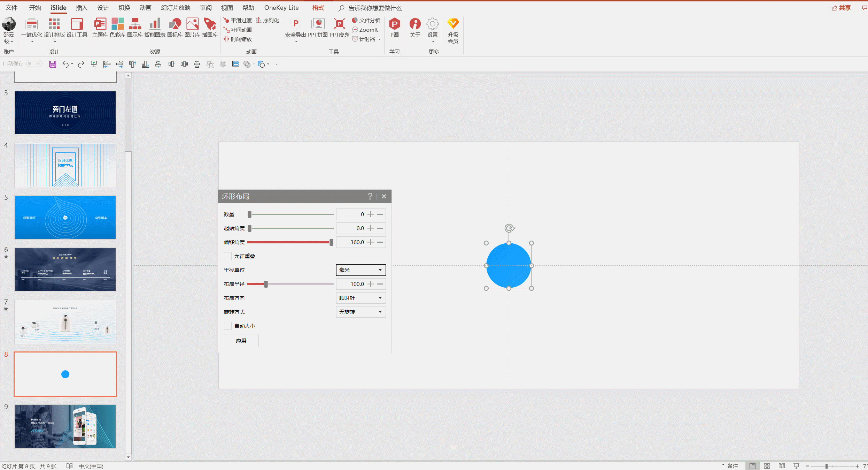
Task: Toggle the 自动保存 autosave switch
Action: pyautogui.click(x=34, y=63)
